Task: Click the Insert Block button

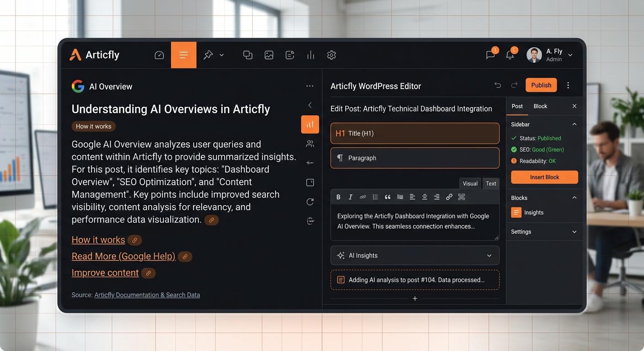Action: (x=544, y=177)
